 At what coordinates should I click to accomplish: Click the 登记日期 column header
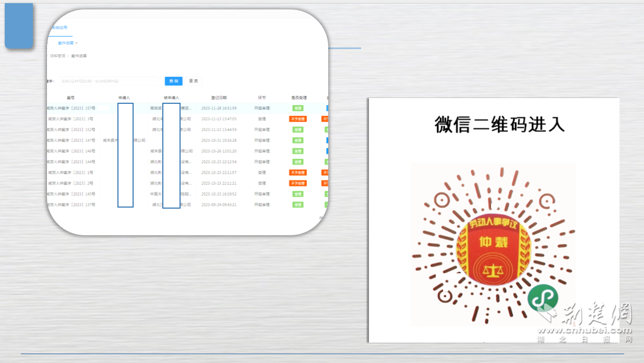coord(219,98)
